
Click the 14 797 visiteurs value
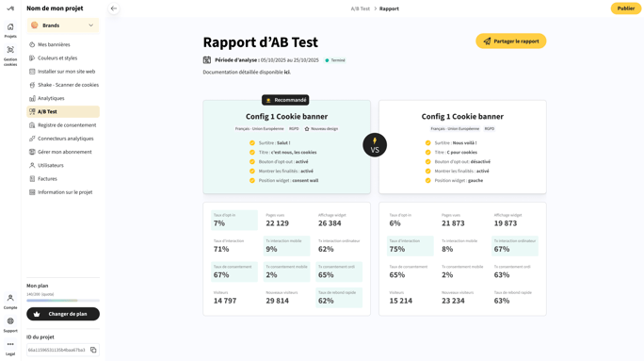click(225, 301)
